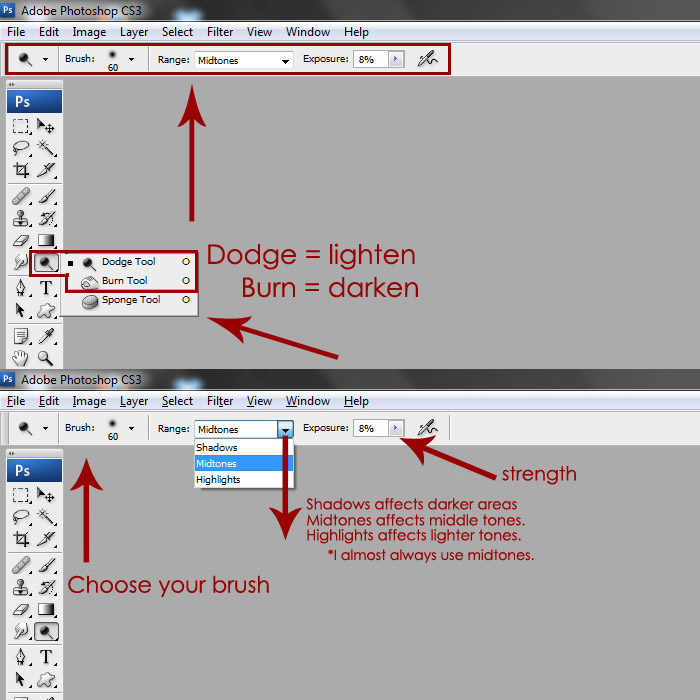Collapse the lower toolbox using the double-arrow
Screen dimensions: 700x700
point(11,453)
